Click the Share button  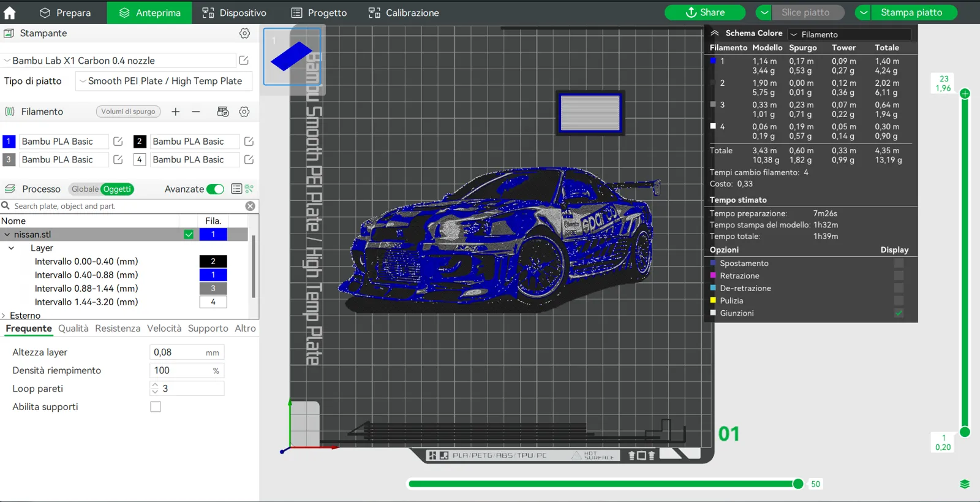(705, 12)
